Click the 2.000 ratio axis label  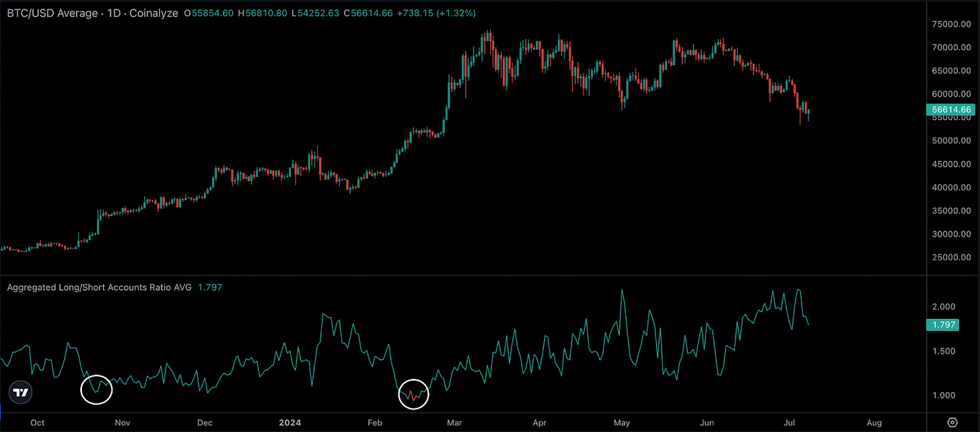point(944,307)
